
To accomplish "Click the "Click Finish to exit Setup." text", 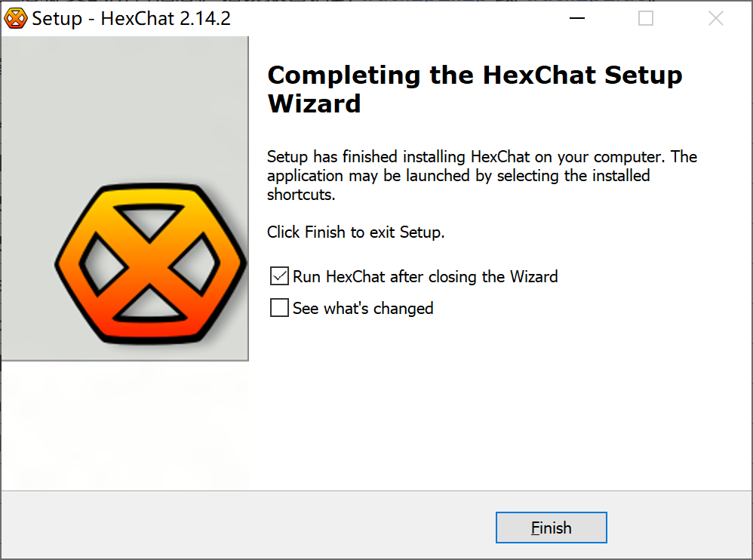I will tap(356, 232).
